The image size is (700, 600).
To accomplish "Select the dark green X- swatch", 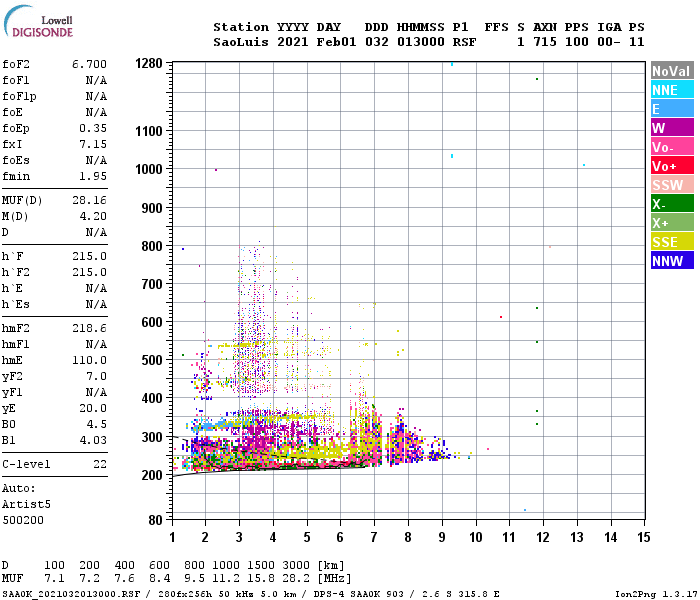I will 672,204.
